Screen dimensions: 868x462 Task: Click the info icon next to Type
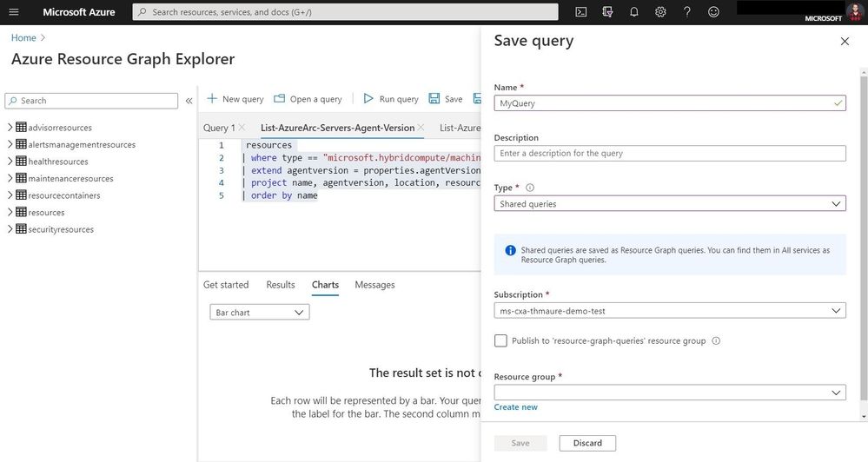[x=530, y=188]
